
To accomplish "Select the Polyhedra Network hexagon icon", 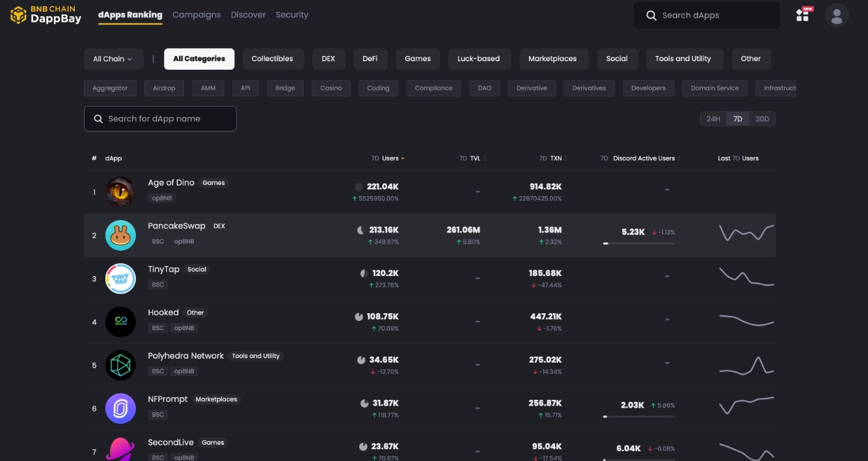I will tap(120, 365).
